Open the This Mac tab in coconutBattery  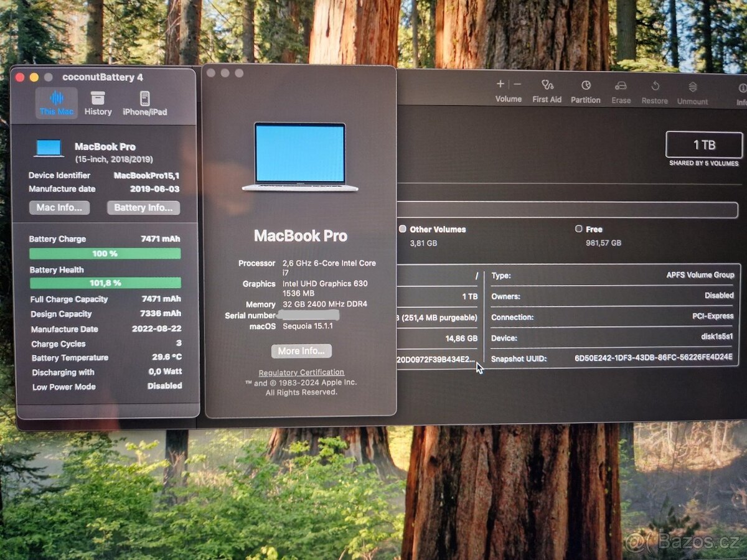point(56,103)
